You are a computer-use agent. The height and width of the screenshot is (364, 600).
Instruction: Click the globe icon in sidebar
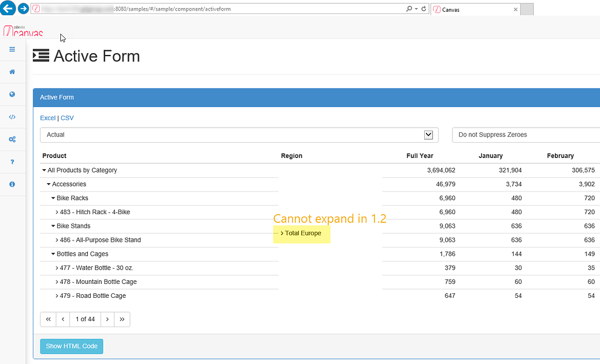pos(12,94)
